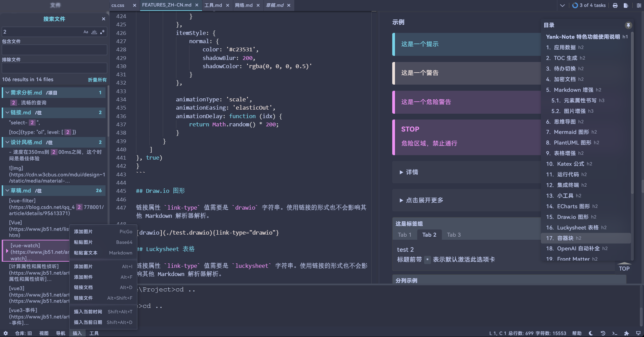Open 视图 menu in status bar
The width and height of the screenshot is (644, 337).
44,333
